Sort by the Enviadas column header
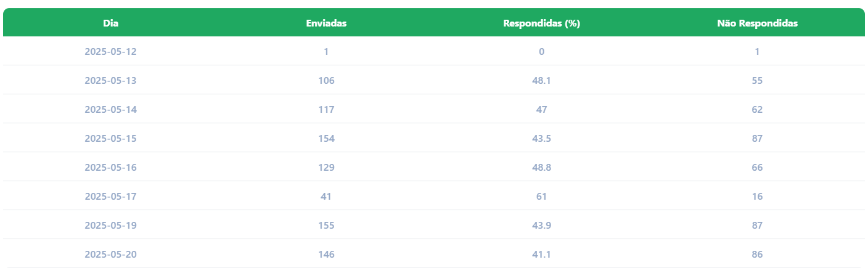 (326, 23)
